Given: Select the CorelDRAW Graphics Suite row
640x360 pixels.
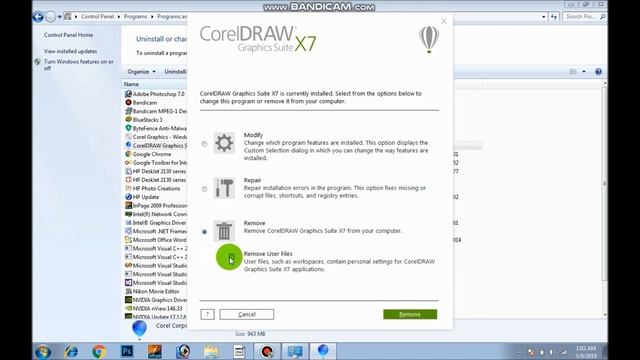Looking at the screenshot, I should 156,145.
